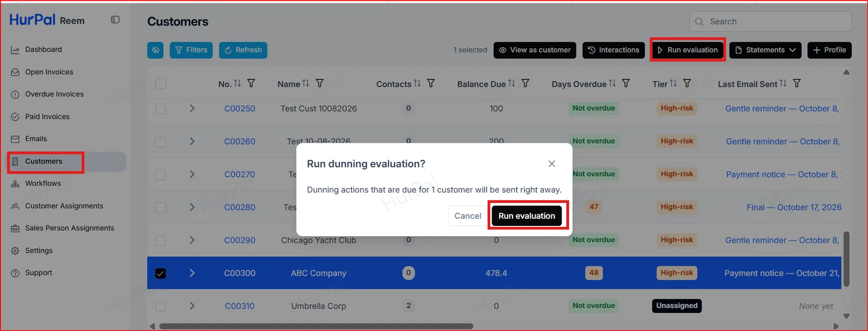Uncheck the C00300 ABC Company checkbox
The height and width of the screenshot is (331, 868).
coord(161,273)
